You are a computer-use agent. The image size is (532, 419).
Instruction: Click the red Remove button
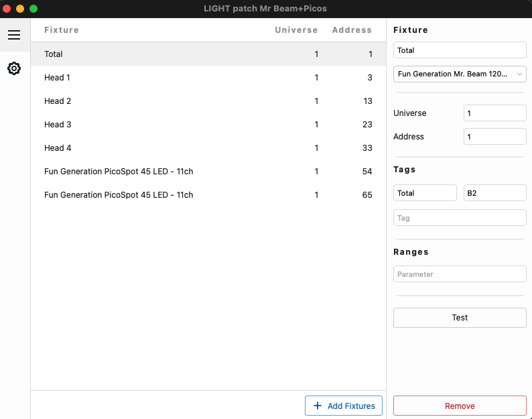click(x=460, y=406)
